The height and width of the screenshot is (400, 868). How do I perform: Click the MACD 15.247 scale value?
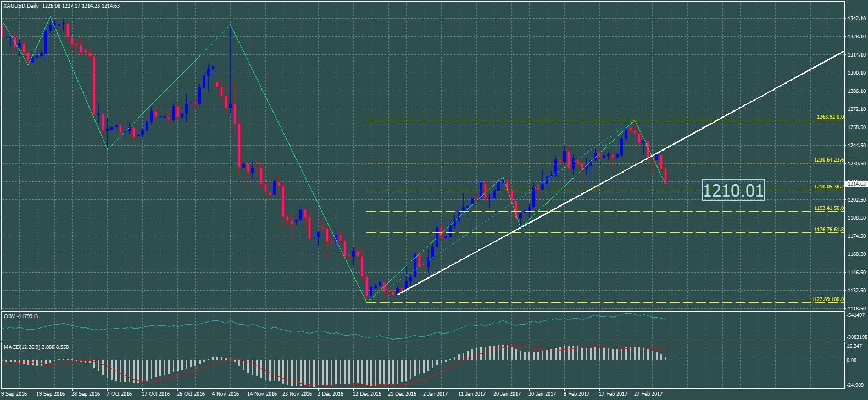(x=854, y=346)
